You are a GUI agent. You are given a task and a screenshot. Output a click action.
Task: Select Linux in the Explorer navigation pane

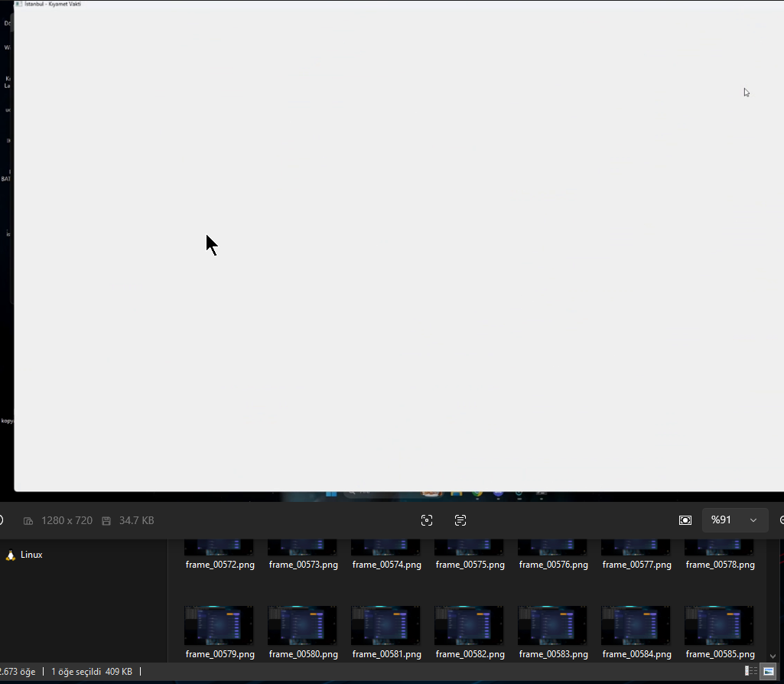tap(31, 555)
